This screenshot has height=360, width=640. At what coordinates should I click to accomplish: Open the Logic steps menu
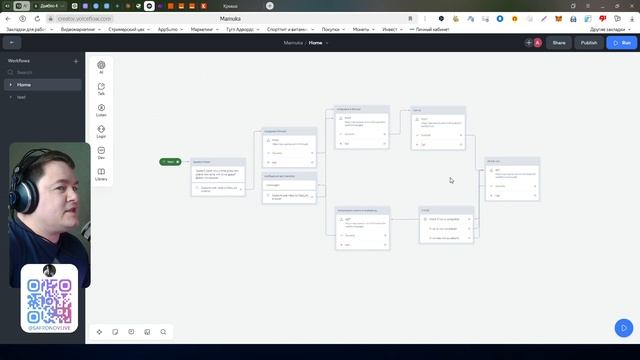click(x=101, y=131)
